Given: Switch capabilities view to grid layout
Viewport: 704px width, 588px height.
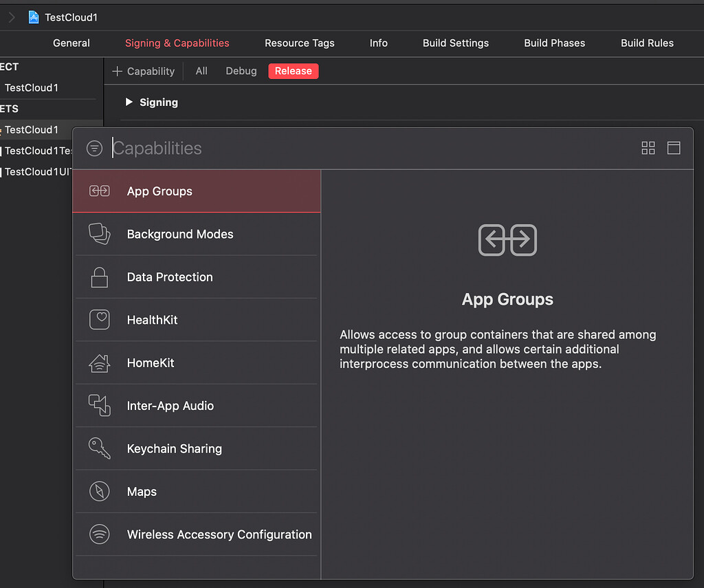Looking at the screenshot, I should (x=648, y=148).
